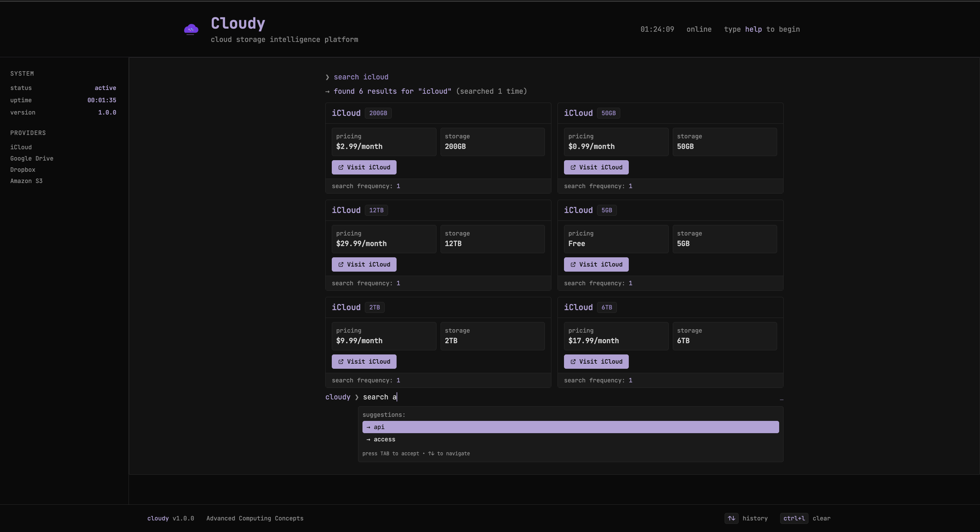Focus the cloudy command input field
The width and height of the screenshot is (980, 532).
click(x=533, y=397)
